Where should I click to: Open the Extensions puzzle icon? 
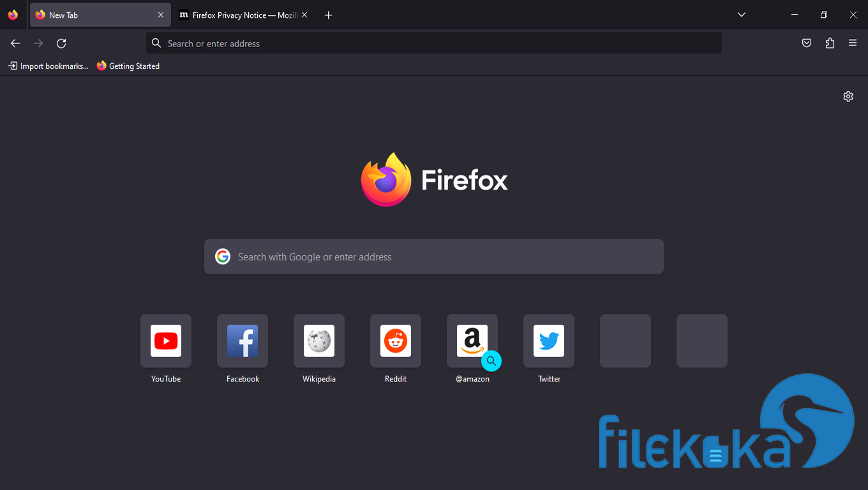[x=830, y=43]
